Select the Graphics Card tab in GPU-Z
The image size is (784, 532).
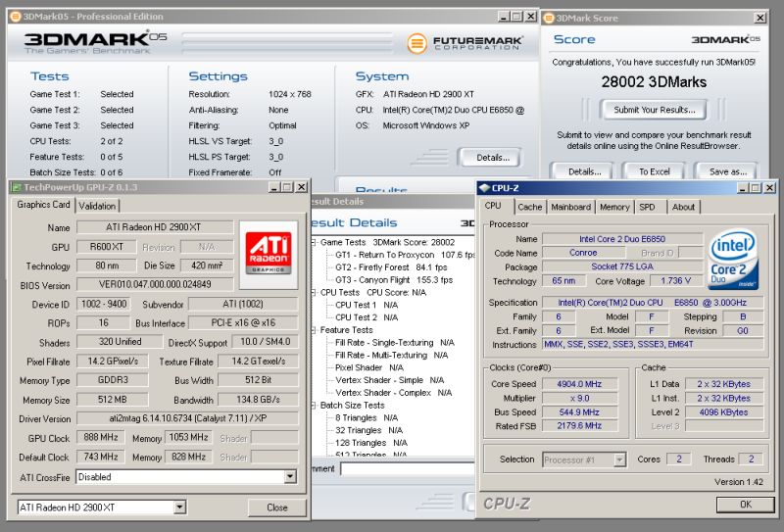[43, 205]
